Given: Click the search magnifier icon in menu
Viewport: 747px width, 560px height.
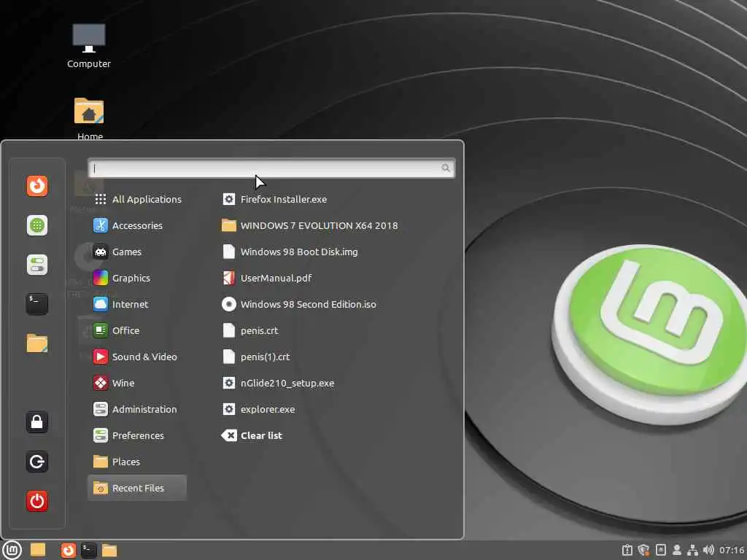Looking at the screenshot, I should pos(446,168).
